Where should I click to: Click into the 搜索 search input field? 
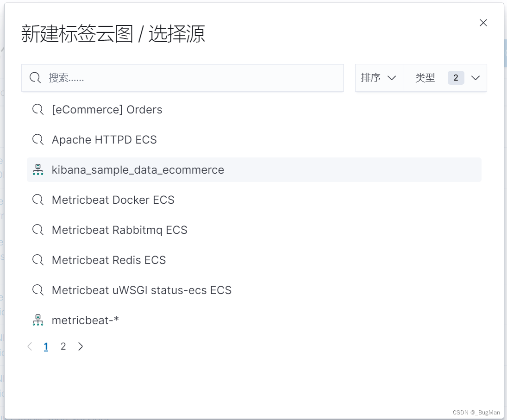click(x=183, y=78)
